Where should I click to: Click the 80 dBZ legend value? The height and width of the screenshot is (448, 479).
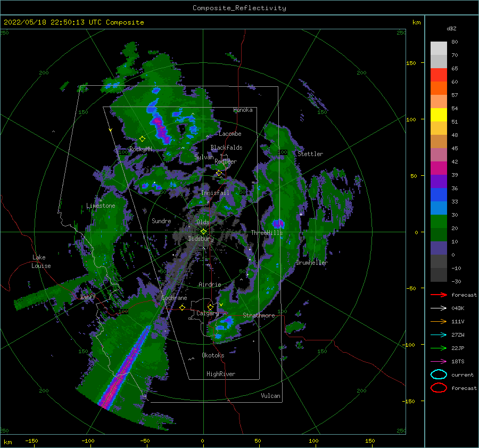pyautogui.click(x=455, y=42)
